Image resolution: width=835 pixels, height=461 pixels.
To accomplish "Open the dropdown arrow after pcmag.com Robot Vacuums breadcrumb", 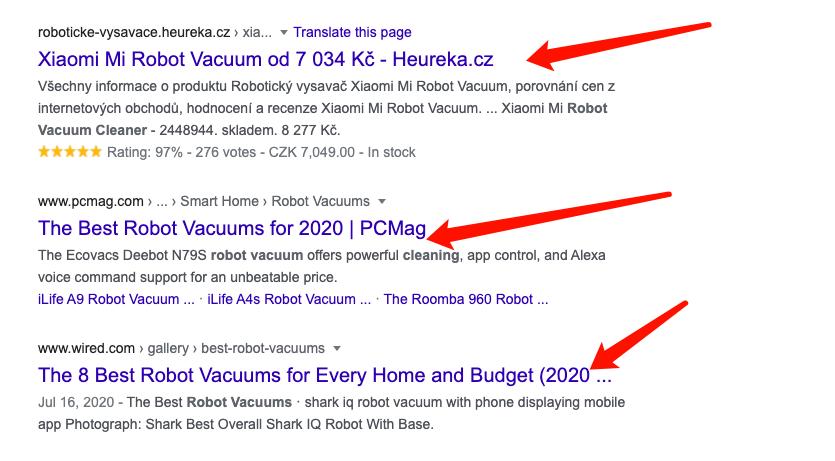I will pyautogui.click(x=382, y=202).
